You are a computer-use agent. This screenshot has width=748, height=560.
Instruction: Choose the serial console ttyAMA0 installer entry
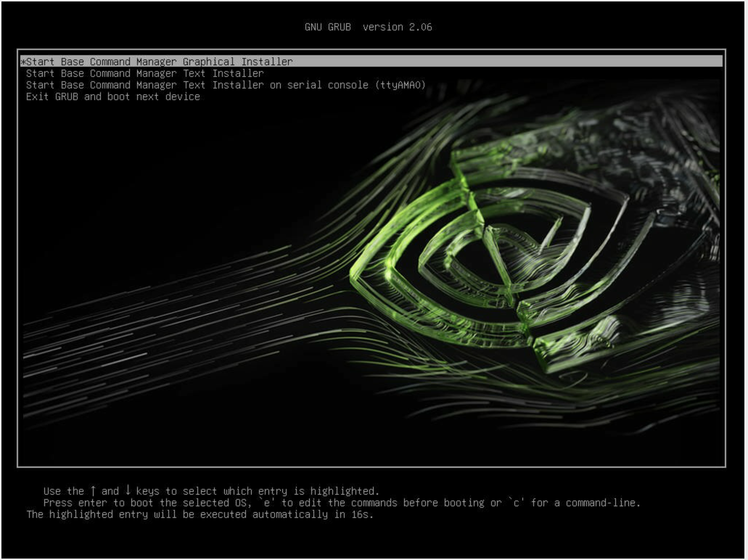coord(225,85)
